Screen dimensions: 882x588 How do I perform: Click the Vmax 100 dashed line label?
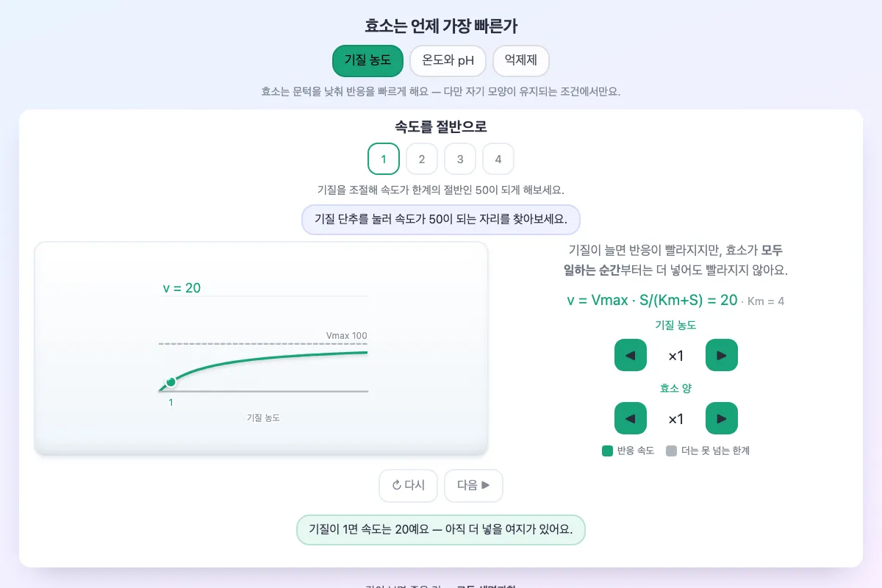tap(346, 336)
